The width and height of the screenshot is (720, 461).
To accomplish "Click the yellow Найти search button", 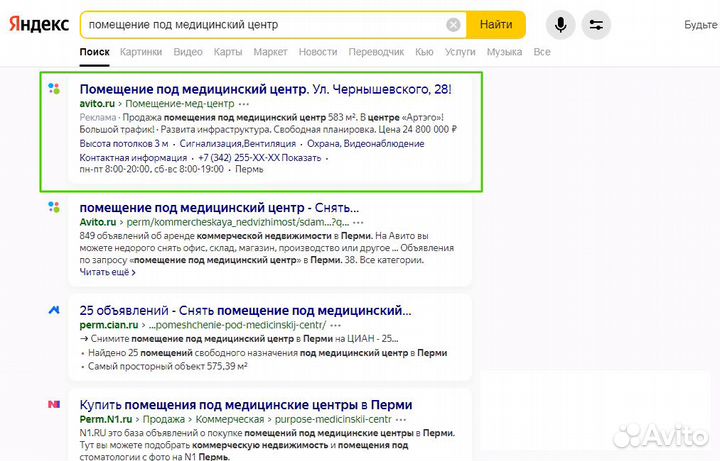I will point(496,25).
